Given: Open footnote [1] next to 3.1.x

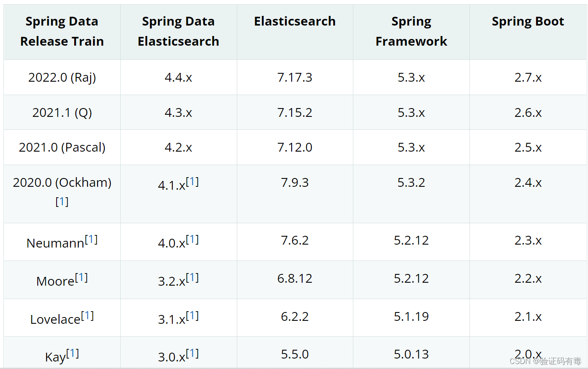Looking at the screenshot, I should click(x=192, y=316).
